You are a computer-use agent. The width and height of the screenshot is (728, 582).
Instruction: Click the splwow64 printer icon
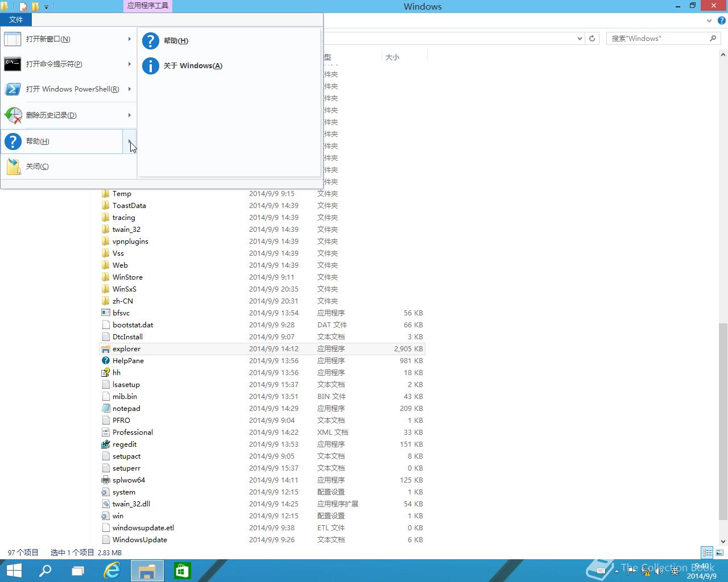[105, 480]
